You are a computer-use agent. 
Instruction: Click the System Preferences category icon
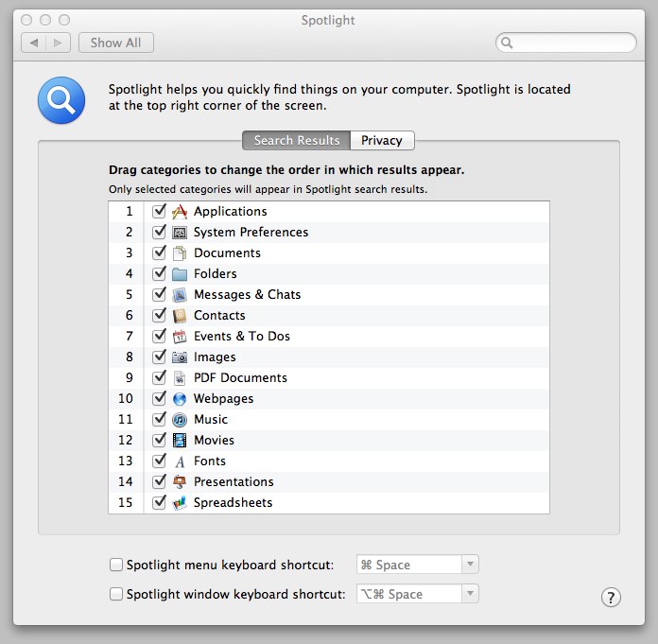point(180,232)
